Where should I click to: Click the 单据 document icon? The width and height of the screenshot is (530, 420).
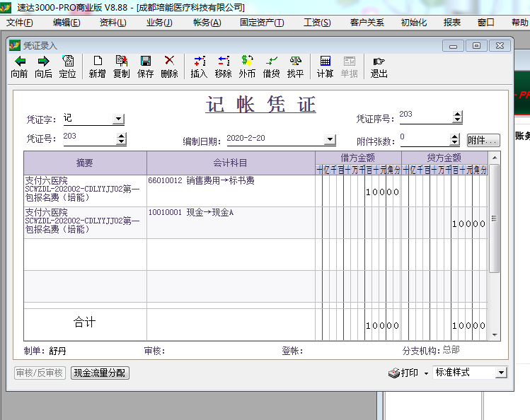tap(349, 61)
